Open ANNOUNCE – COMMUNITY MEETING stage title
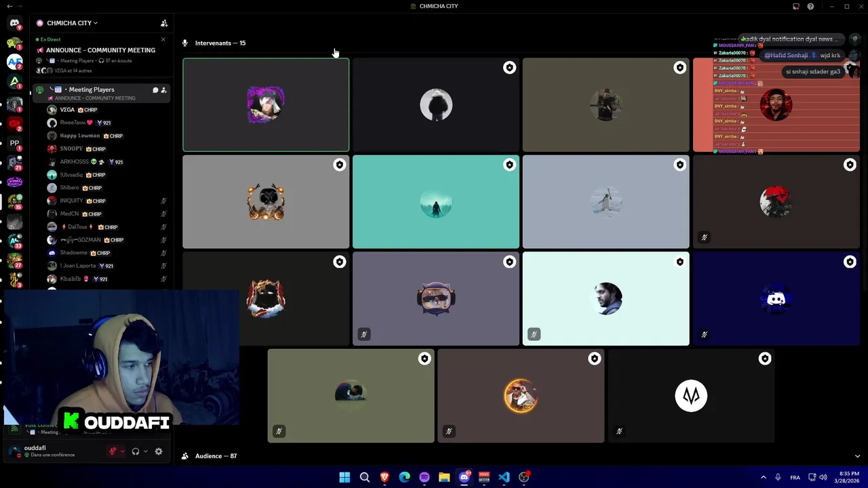Image resolution: width=868 pixels, height=488 pixels. point(100,50)
